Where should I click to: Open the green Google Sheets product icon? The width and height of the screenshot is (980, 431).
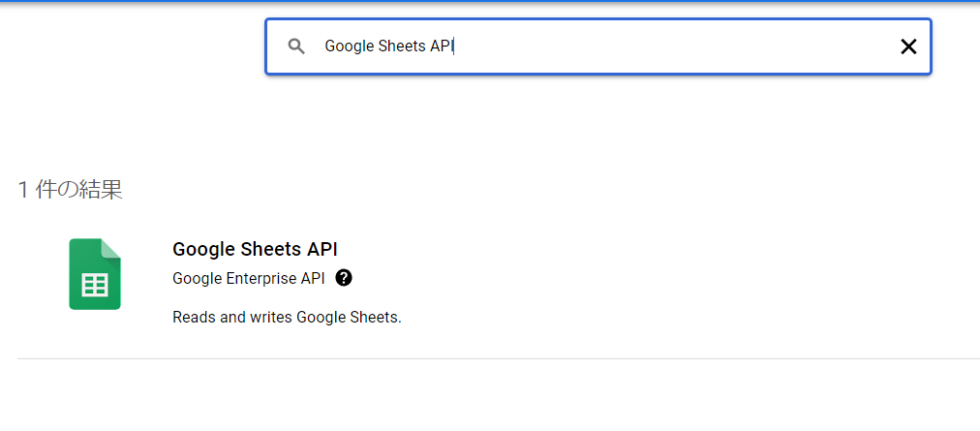(x=94, y=274)
